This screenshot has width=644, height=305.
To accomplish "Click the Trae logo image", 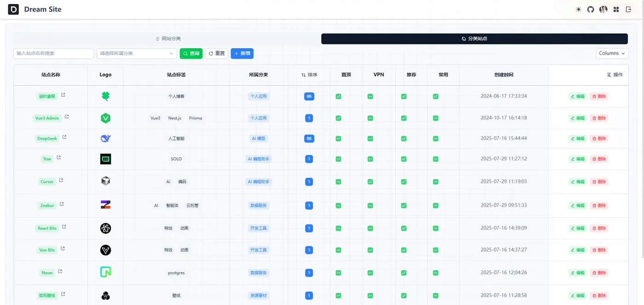I will (105, 159).
